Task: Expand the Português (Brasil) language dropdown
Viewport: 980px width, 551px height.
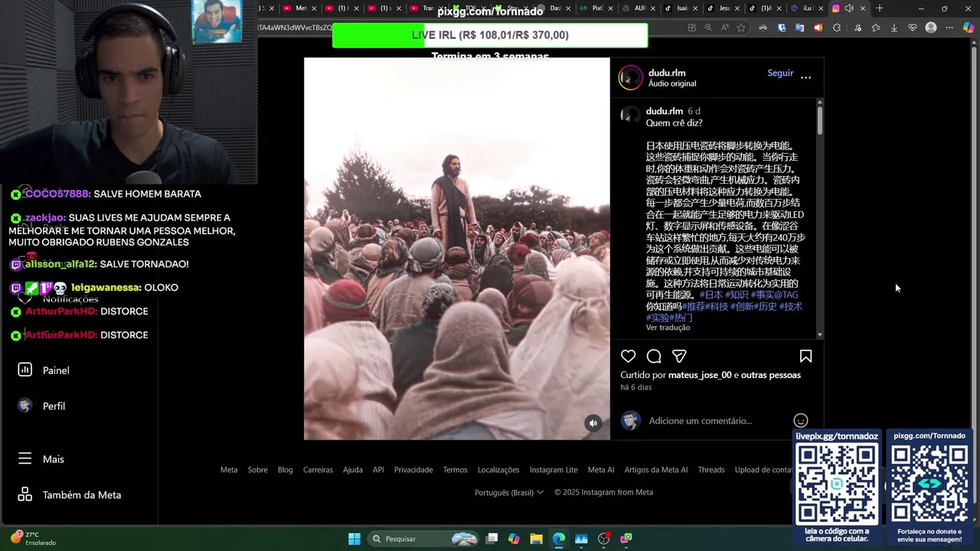Action: [x=509, y=492]
